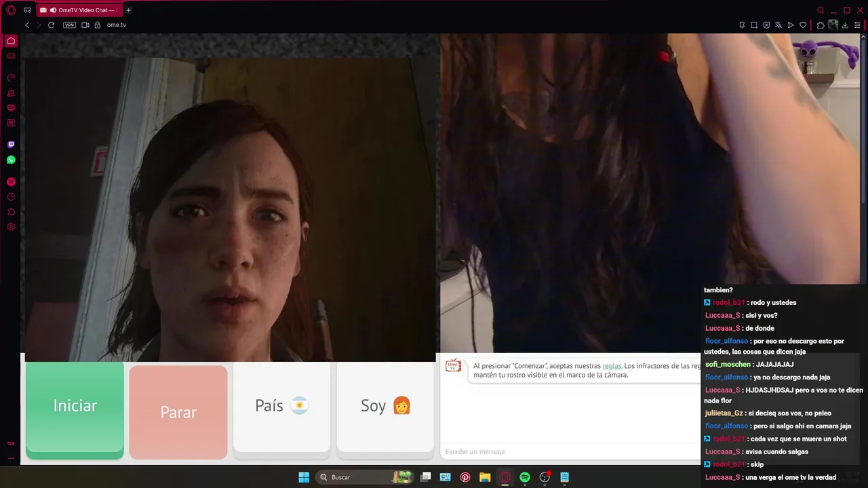Click the camera permission icon in address bar

coord(85,25)
